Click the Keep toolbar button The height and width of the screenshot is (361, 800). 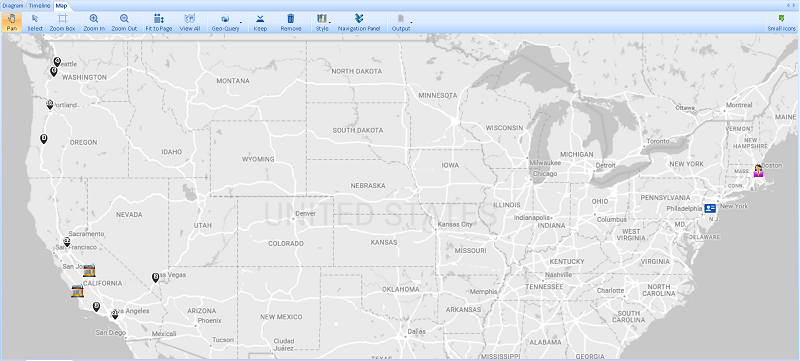(260, 22)
